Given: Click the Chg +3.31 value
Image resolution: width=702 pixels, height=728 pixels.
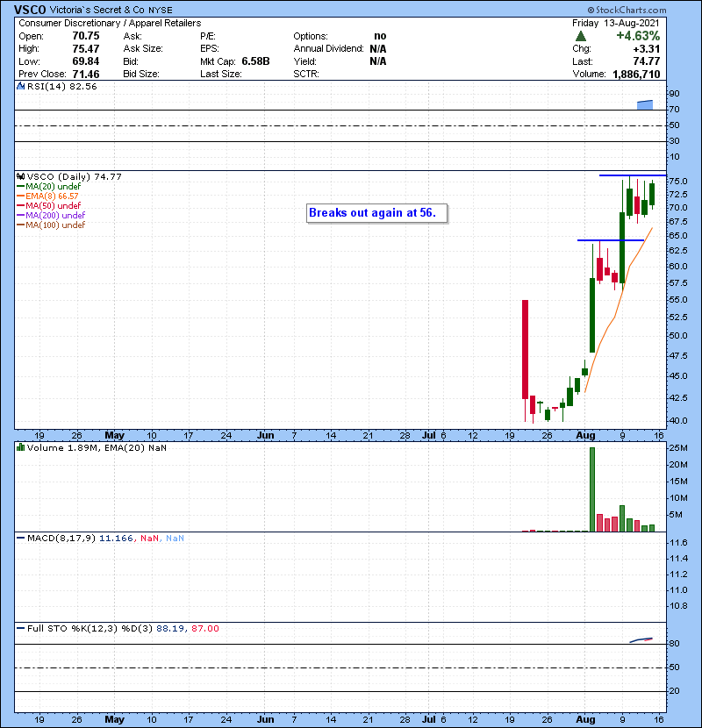Looking at the screenshot, I should (x=646, y=49).
